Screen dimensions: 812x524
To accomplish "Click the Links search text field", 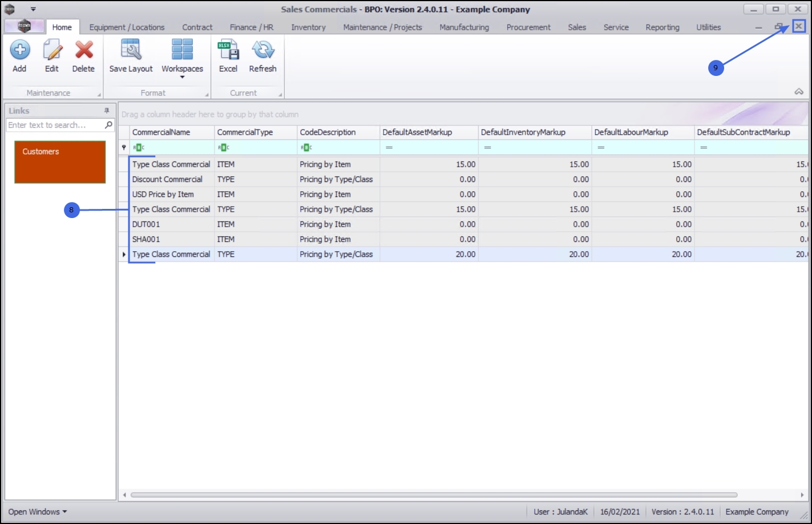I will point(55,125).
